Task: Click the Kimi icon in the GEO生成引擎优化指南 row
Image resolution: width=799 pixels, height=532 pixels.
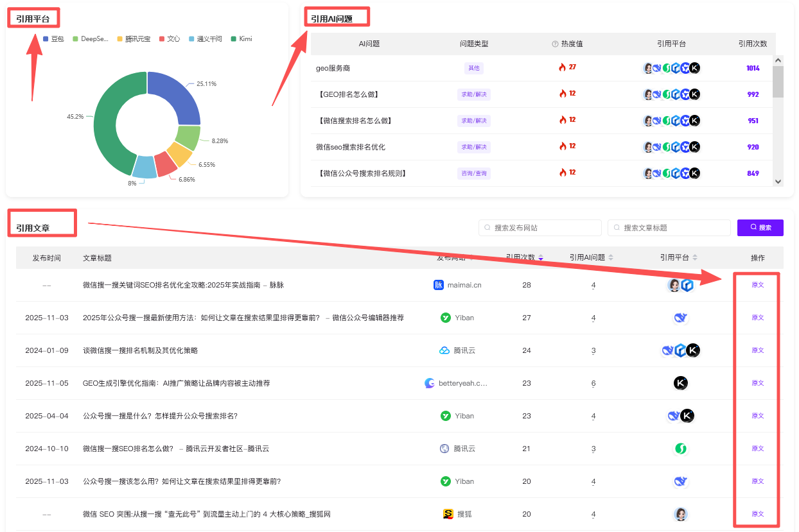Action: [x=681, y=383]
